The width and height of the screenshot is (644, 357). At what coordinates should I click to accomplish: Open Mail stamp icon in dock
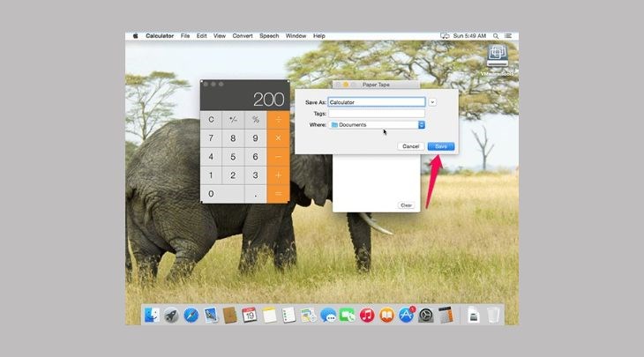click(211, 316)
